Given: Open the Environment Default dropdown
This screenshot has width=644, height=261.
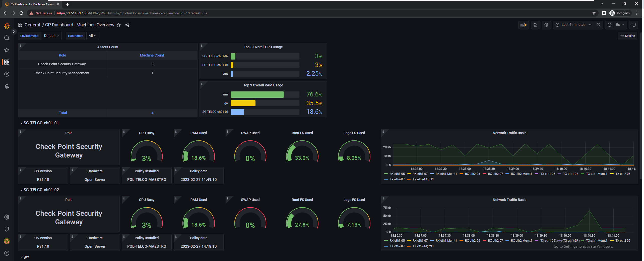Looking at the screenshot, I should 51,36.
